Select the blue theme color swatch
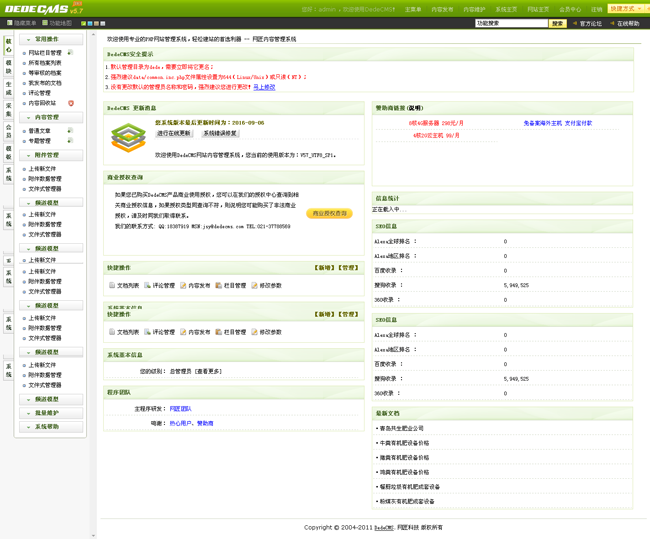 point(90,24)
